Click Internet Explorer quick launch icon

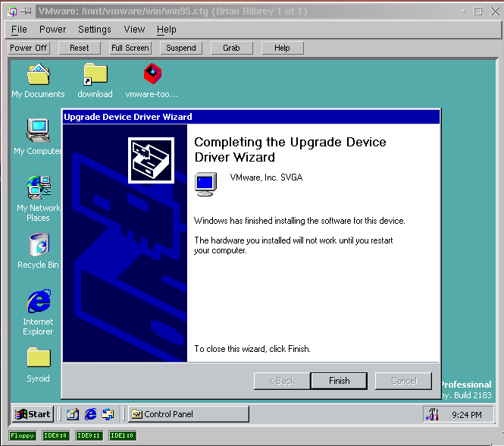click(x=91, y=414)
